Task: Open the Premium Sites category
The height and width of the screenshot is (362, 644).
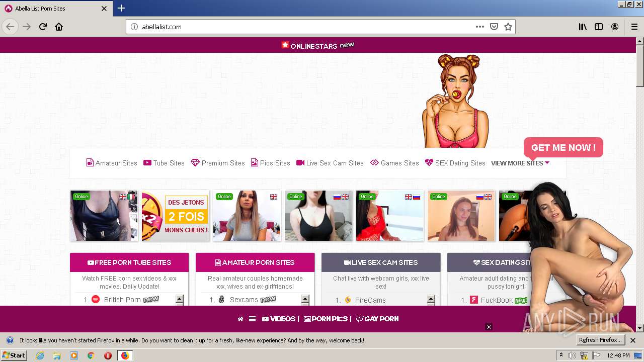Action: point(218,163)
